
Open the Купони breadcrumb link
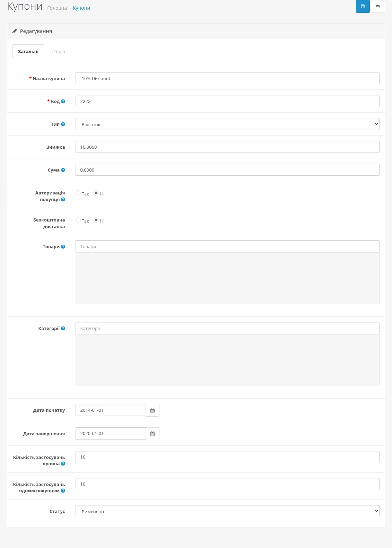81,8
